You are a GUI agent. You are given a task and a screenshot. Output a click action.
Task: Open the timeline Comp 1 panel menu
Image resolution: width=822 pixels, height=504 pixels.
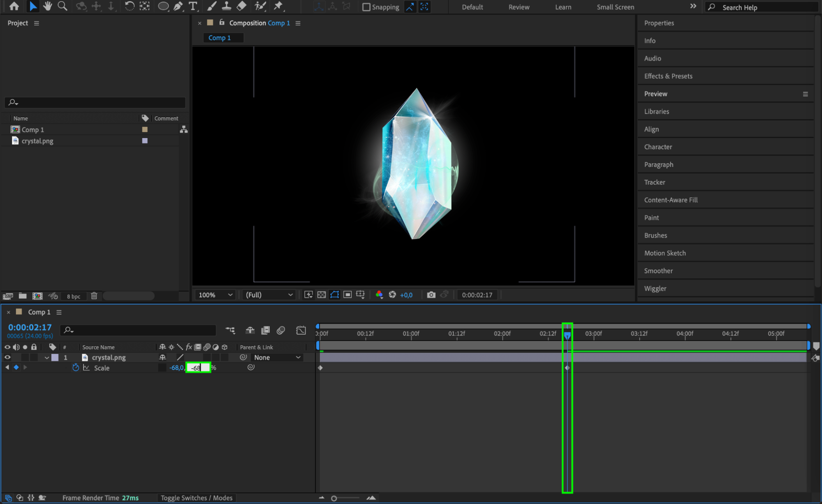click(59, 312)
